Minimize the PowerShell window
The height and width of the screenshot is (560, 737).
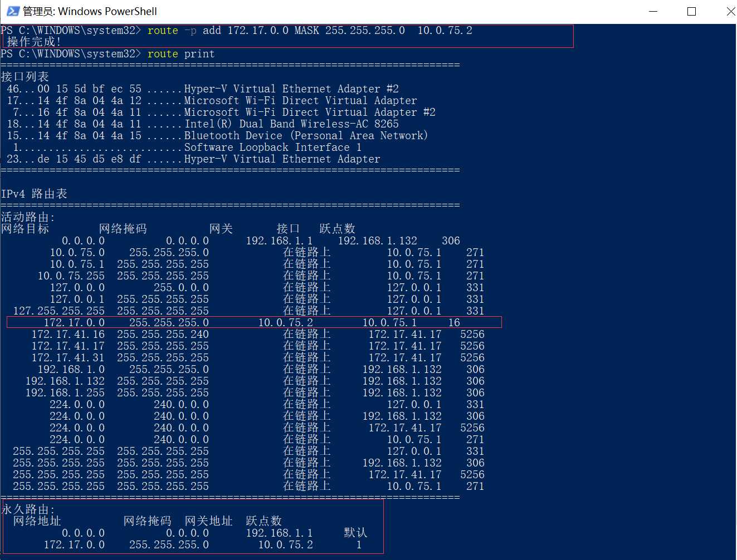[653, 11]
